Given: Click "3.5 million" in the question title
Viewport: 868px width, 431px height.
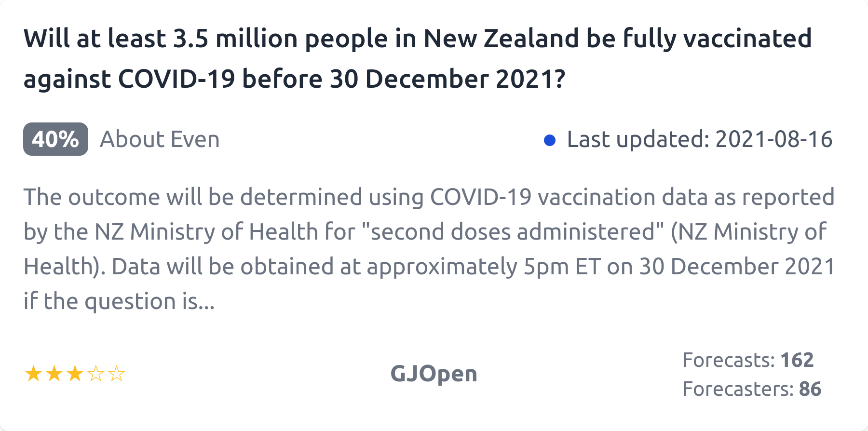Looking at the screenshot, I should (x=235, y=39).
